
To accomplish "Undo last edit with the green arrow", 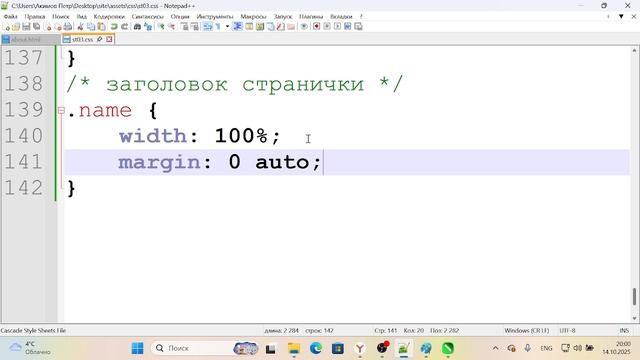I will pos(114,27).
